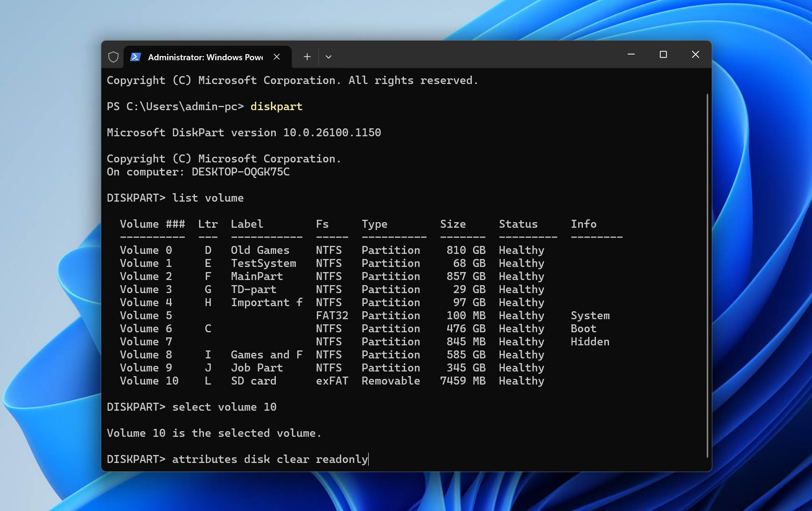This screenshot has height=511, width=812.
Task: Click the 'Label' column header
Action: tap(247, 224)
